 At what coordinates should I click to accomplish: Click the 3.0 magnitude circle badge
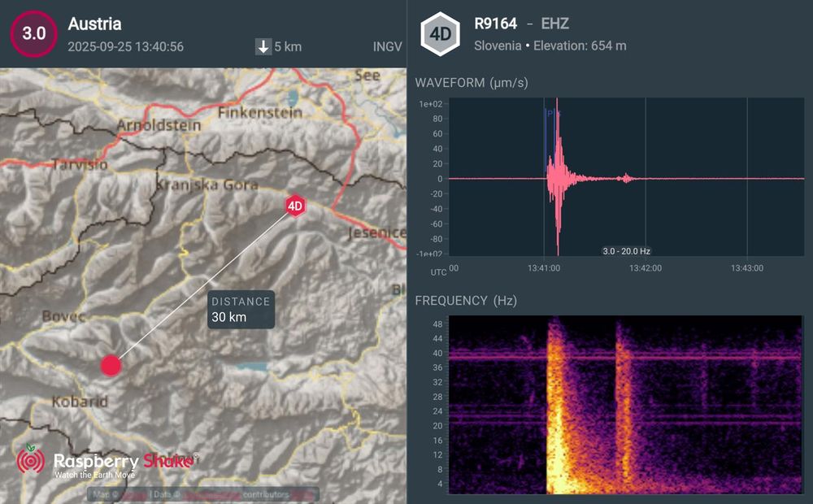click(x=33, y=33)
